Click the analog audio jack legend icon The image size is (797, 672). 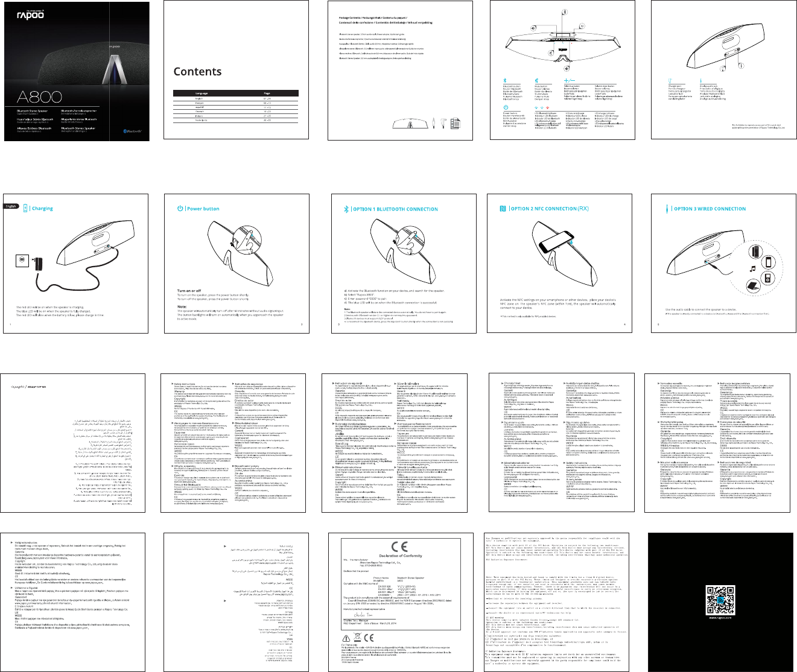[x=700, y=80]
